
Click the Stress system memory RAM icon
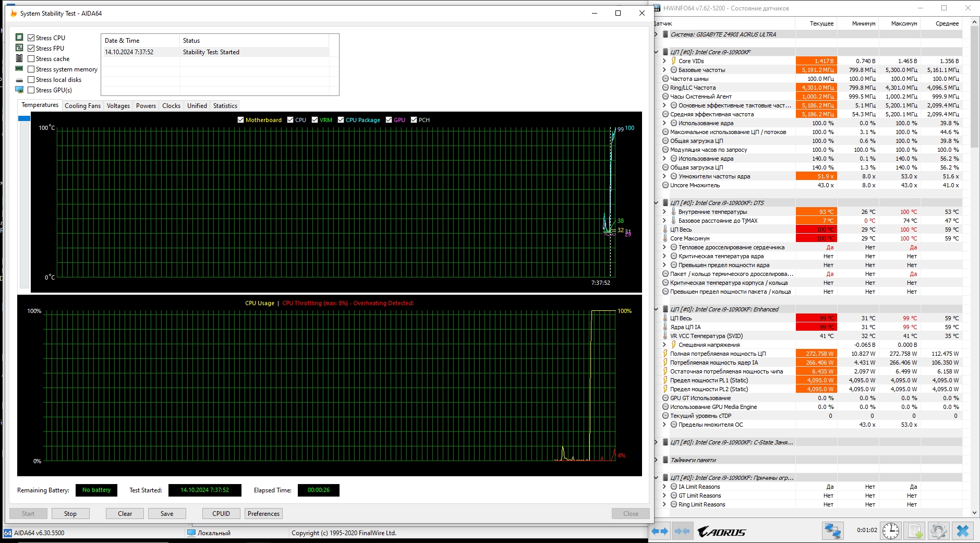(19, 69)
